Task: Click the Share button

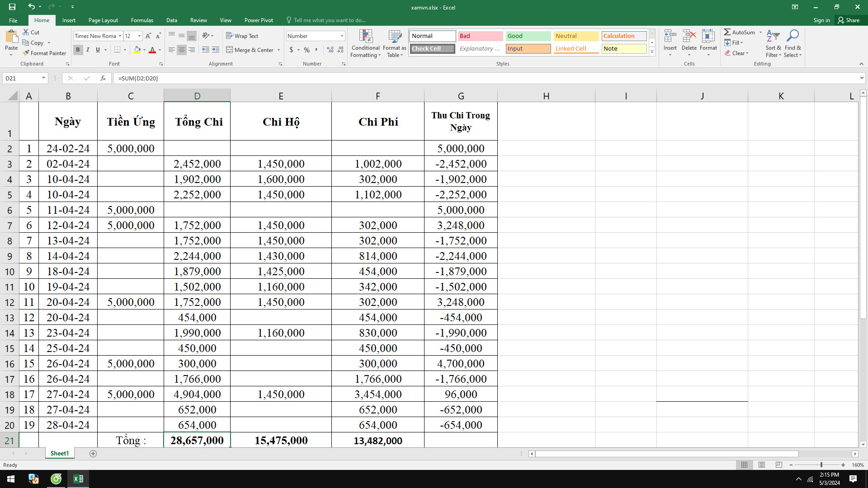Action: pyautogui.click(x=849, y=20)
